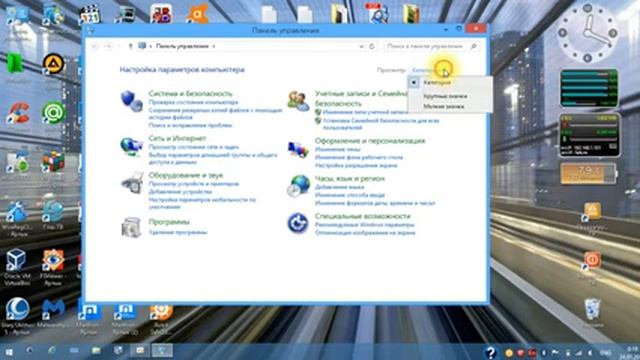Open the address bar history dropdown arrow
Screen dimensions: 640x360
[x=361, y=47]
